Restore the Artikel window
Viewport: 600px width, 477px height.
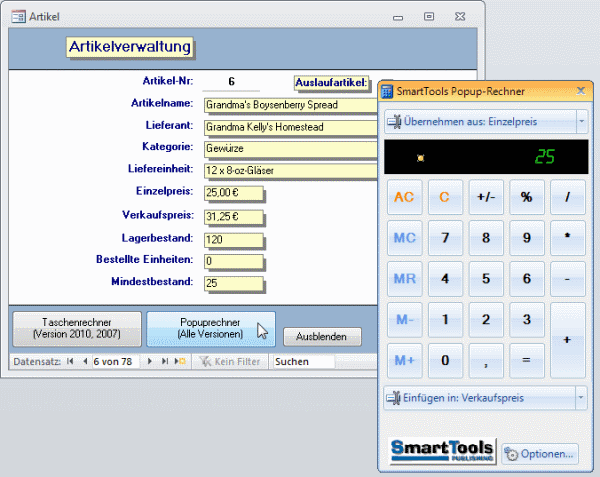point(429,16)
